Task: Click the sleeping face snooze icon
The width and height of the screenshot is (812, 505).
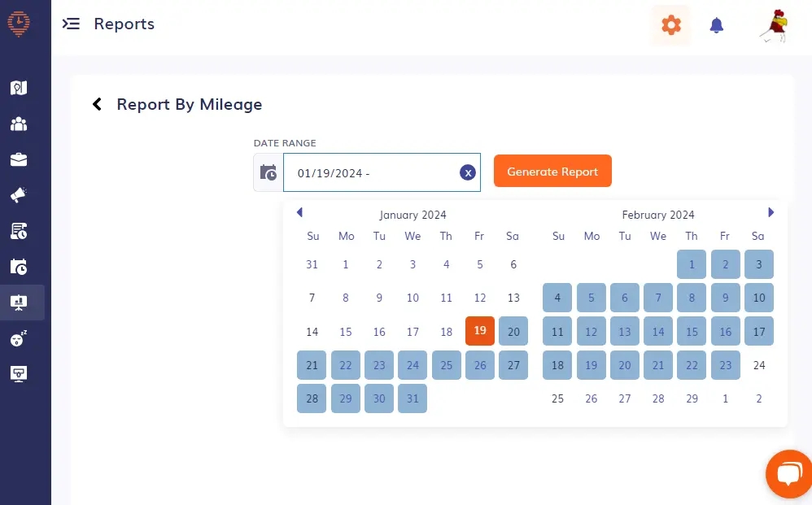Action: coord(18,339)
